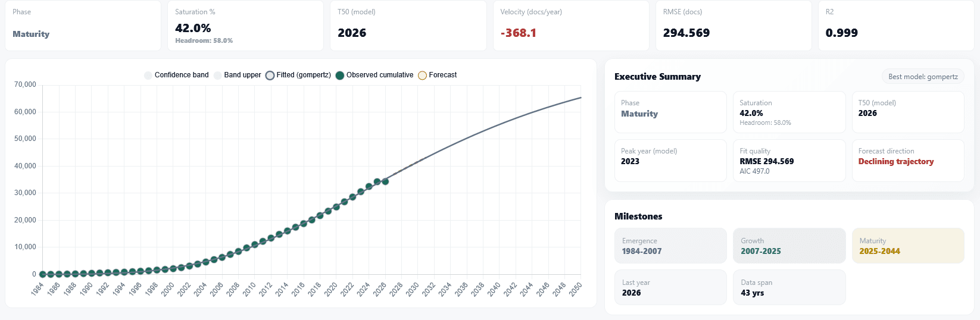Hide the Fitted (gompertz) series via legend
Screen dimensions: 980x320
click(x=298, y=75)
